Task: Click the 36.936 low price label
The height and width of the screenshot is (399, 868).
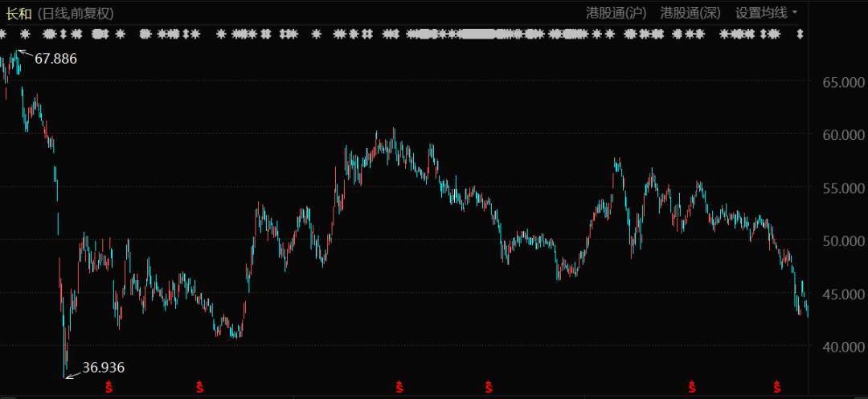Action: pos(104,368)
